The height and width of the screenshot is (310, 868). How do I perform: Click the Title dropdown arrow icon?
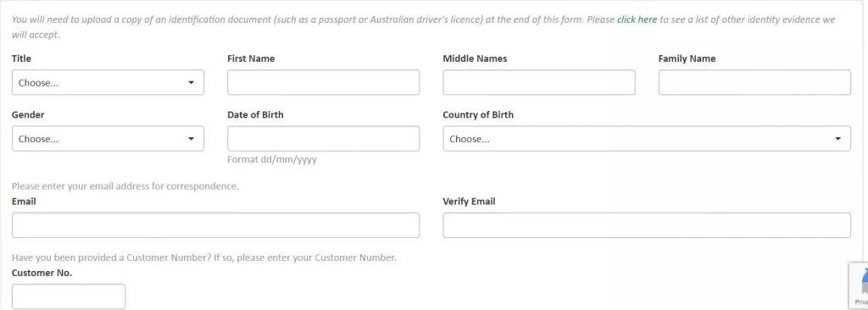(x=191, y=82)
